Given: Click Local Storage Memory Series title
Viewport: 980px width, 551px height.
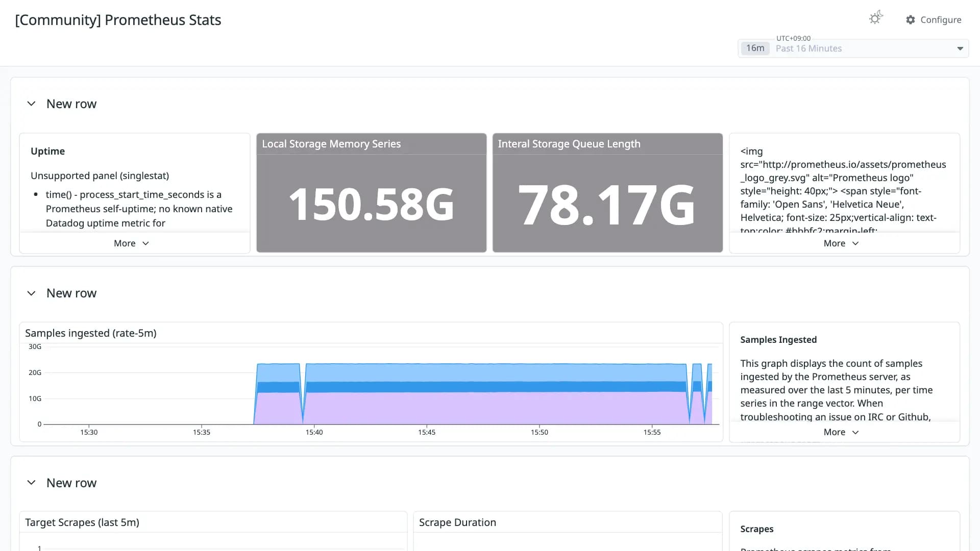Looking at the screenshot, I should (331, 144).
